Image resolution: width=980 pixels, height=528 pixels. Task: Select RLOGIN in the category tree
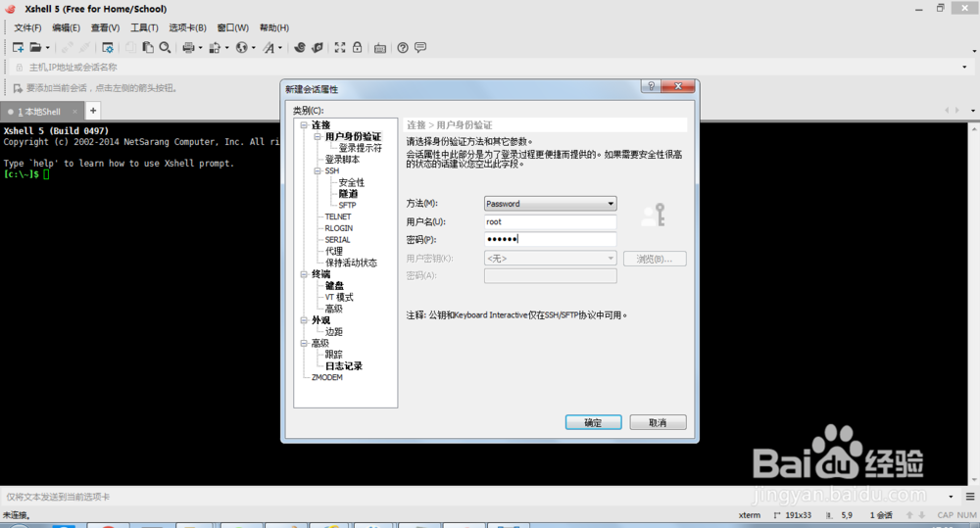click(339, 228)
